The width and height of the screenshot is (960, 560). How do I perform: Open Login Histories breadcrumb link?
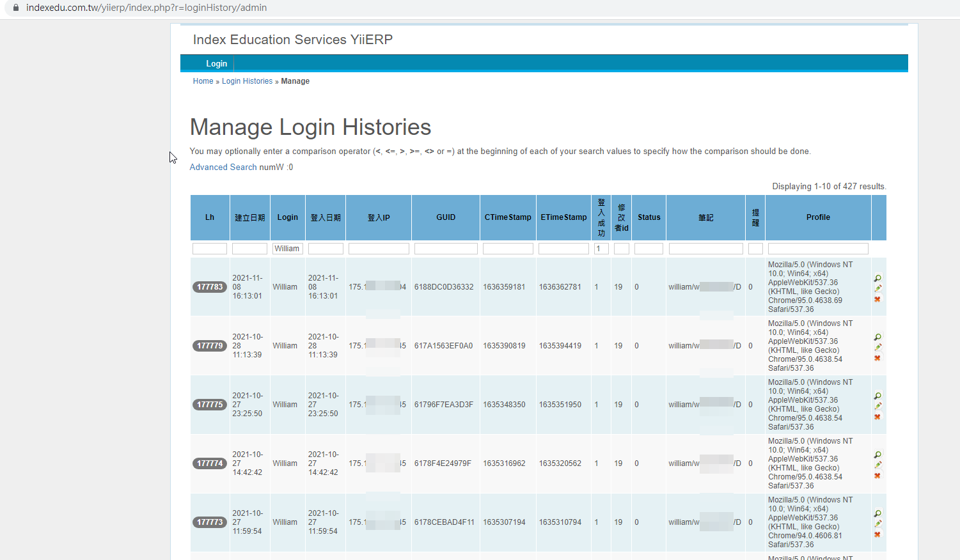coord(247,81)
